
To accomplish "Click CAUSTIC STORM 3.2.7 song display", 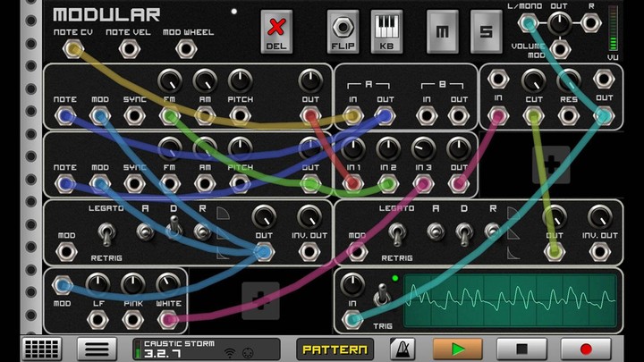I will (x=207, y=349).
